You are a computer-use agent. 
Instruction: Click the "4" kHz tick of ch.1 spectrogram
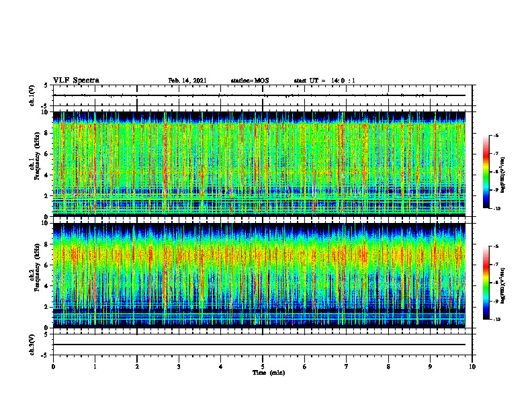47,175
